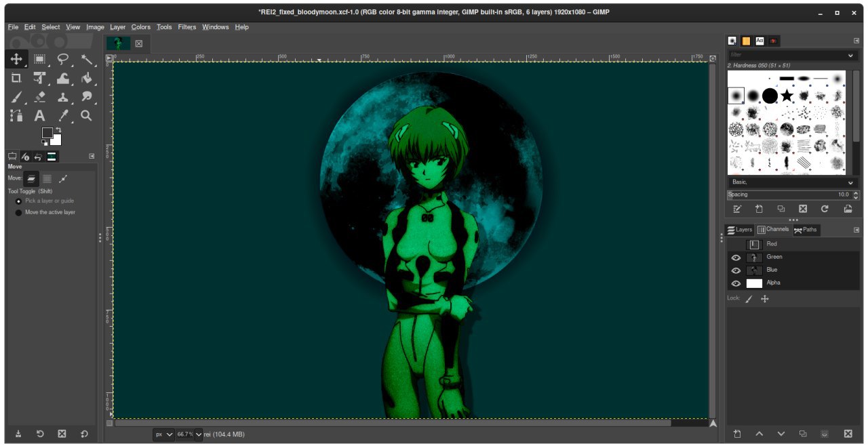Select the Eraser tool

[x=40, y=97]
